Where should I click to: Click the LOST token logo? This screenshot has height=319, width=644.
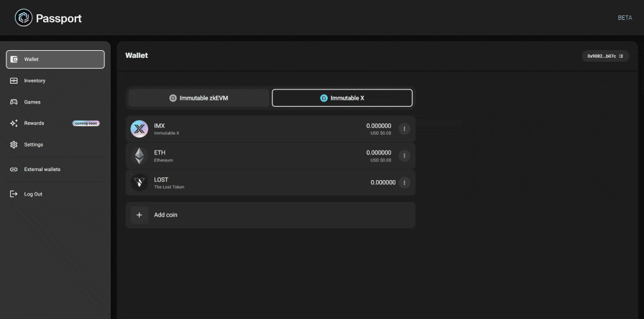(x=139, y=183)
